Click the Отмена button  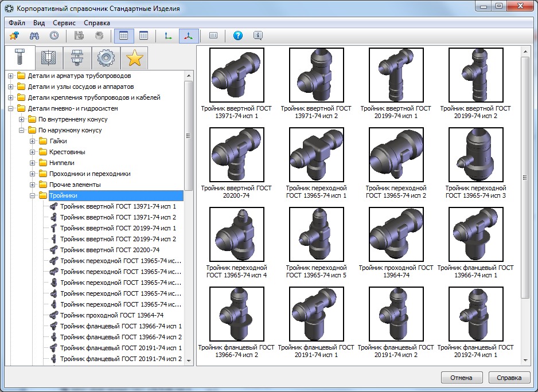(461, 378)
